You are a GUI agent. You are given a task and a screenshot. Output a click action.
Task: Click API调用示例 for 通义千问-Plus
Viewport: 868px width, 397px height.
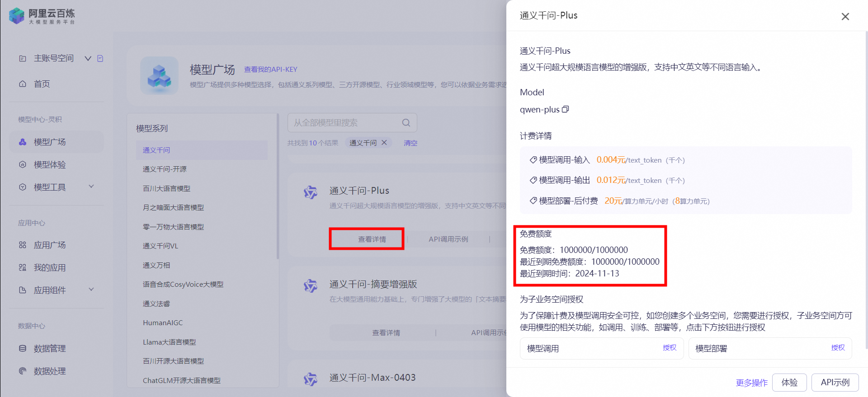[x=448, y=239]
